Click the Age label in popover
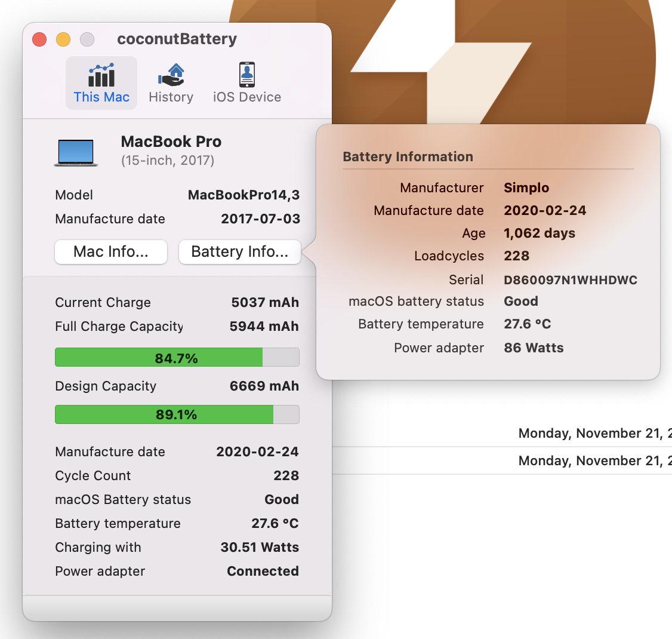The height and width of the screenshot is (639, 672). [x=474, y=234]
